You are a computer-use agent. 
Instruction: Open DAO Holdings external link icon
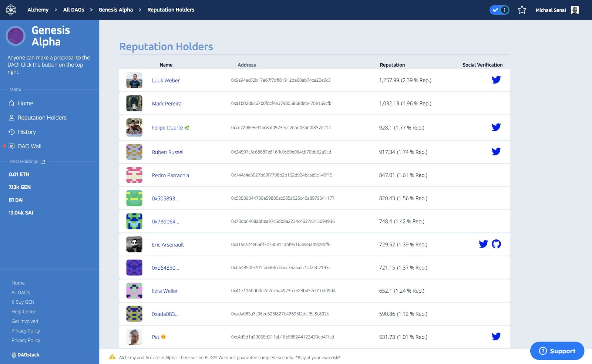pyautogui.click(x=43, y=162)
